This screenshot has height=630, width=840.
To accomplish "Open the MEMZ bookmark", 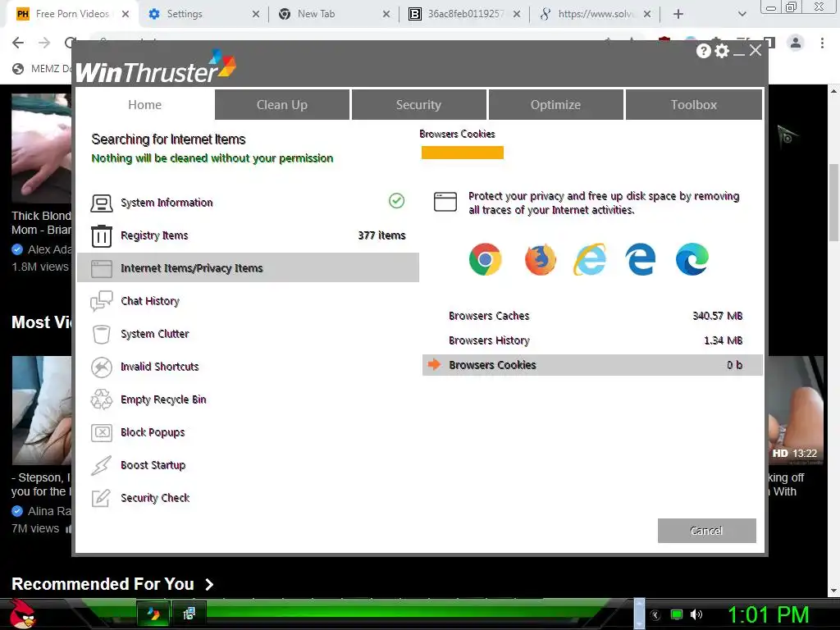I will pyautogui.click(x=42, y=69).
